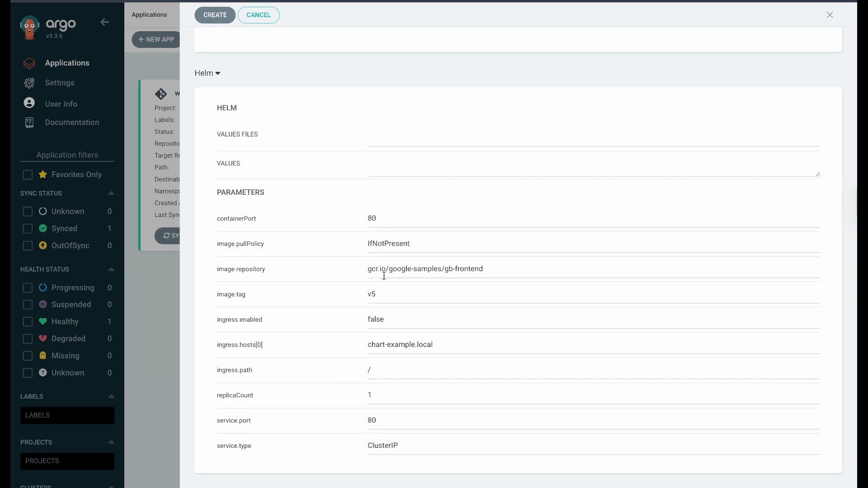Edit the service.type field
Viewport: 868px width, 488px height.
pos(594,446)
